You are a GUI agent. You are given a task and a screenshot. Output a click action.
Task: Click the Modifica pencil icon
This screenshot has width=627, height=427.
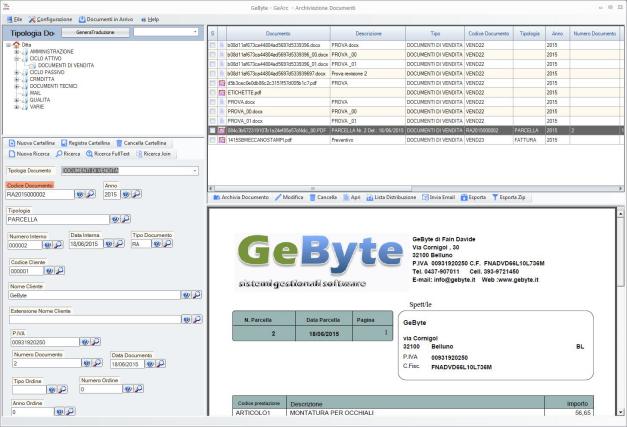pos(278,197)
